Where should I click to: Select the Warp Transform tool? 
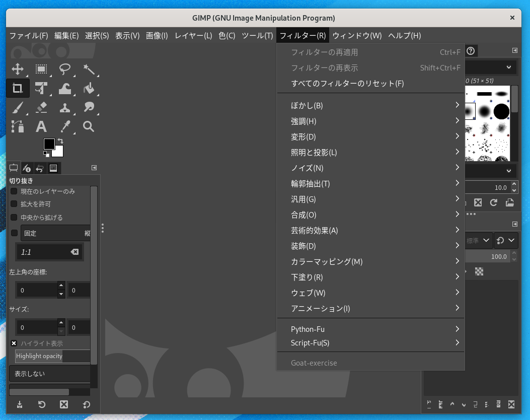point(65,88)
